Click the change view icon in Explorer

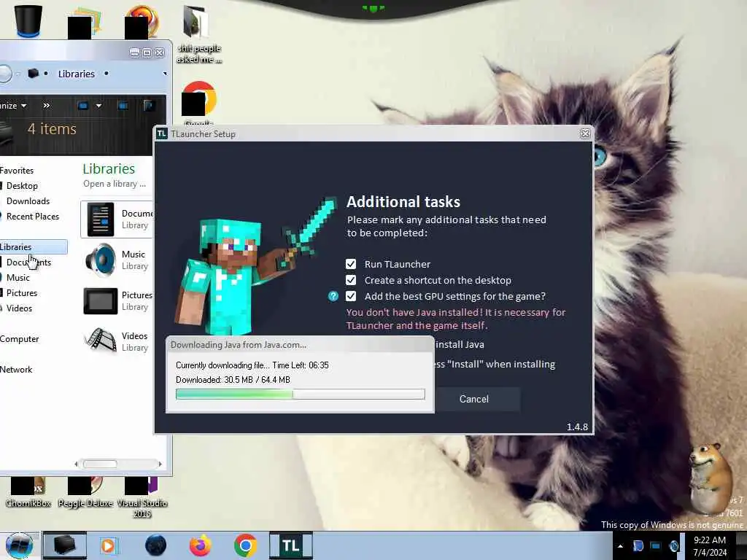tap(83, 106)
